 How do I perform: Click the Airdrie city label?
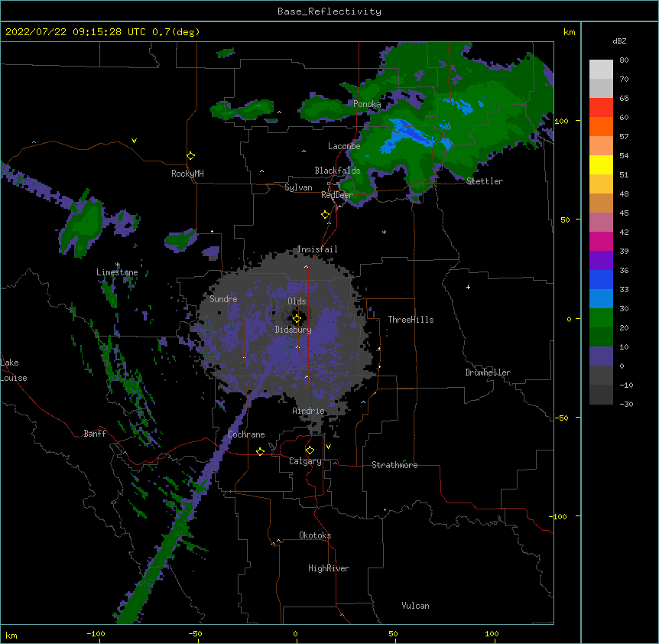[x=309, y=411]
